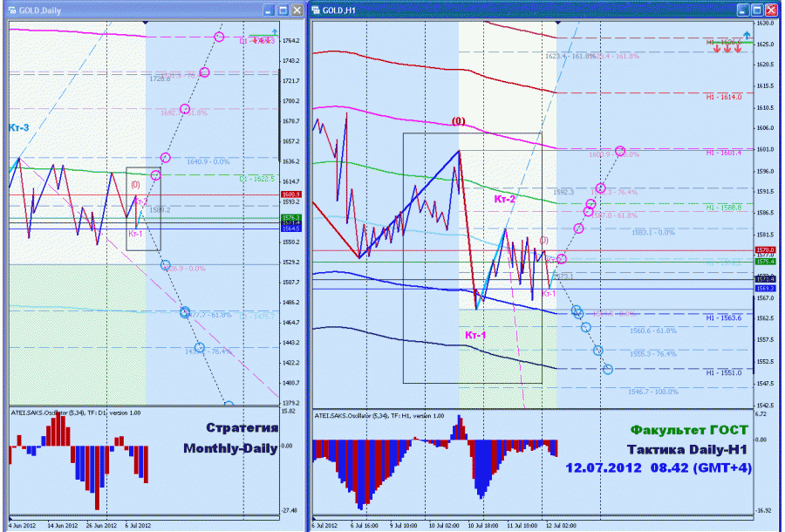The height and width of the screenshot is (532, 785).
Task: Click the 'Стратегия' caption
Action: pos(242,428)
